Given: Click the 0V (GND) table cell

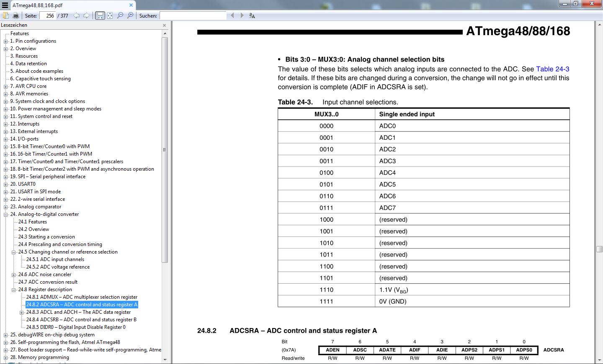Looking at the screenshot, I should [x=472, y=301].
